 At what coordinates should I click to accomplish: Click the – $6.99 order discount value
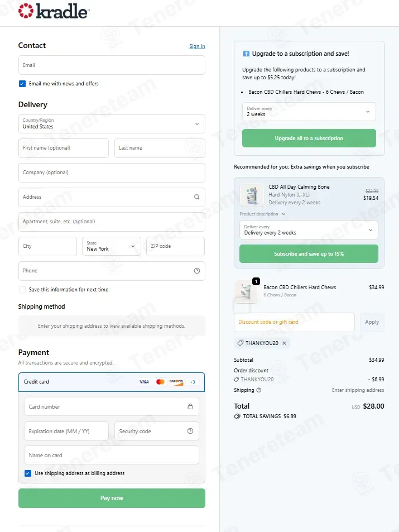coord(376,379)
